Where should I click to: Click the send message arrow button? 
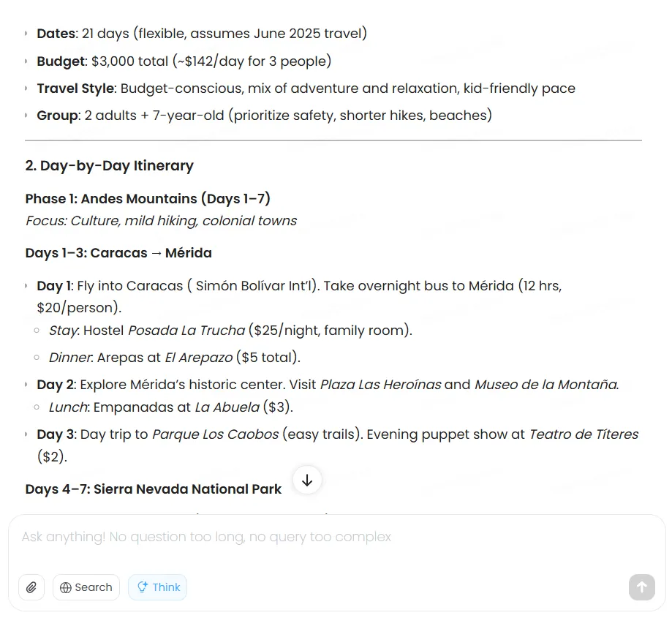[x=641, y=587]
